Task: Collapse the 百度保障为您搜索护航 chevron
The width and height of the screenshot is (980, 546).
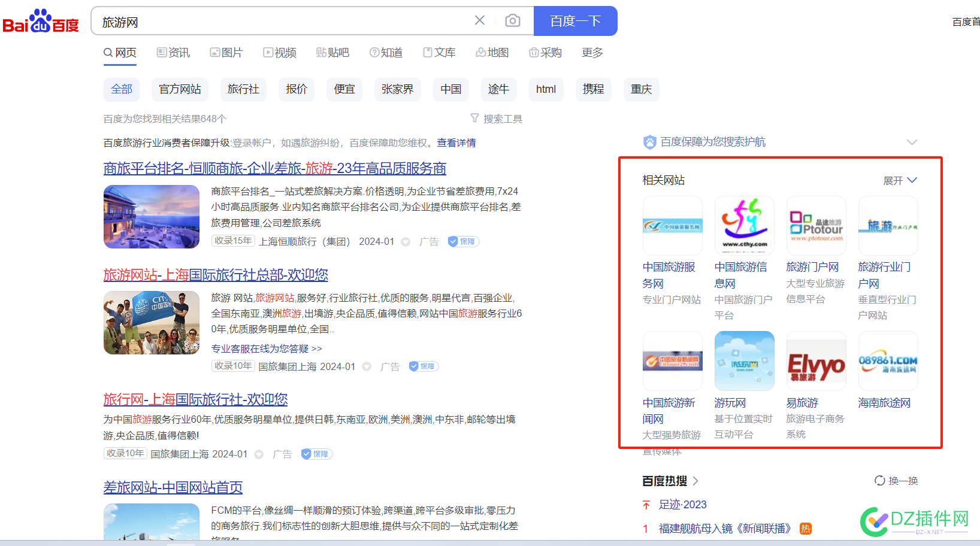Action: 912,142
